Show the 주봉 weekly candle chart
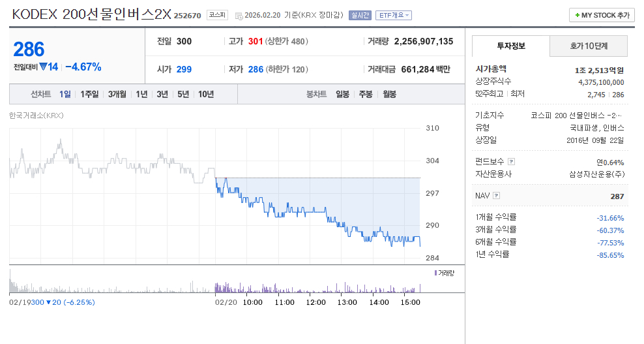 (x=365, y=94)
